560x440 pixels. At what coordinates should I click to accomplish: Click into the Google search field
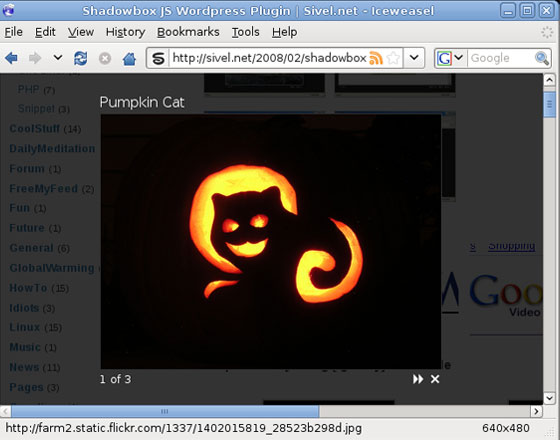point(501,58)
